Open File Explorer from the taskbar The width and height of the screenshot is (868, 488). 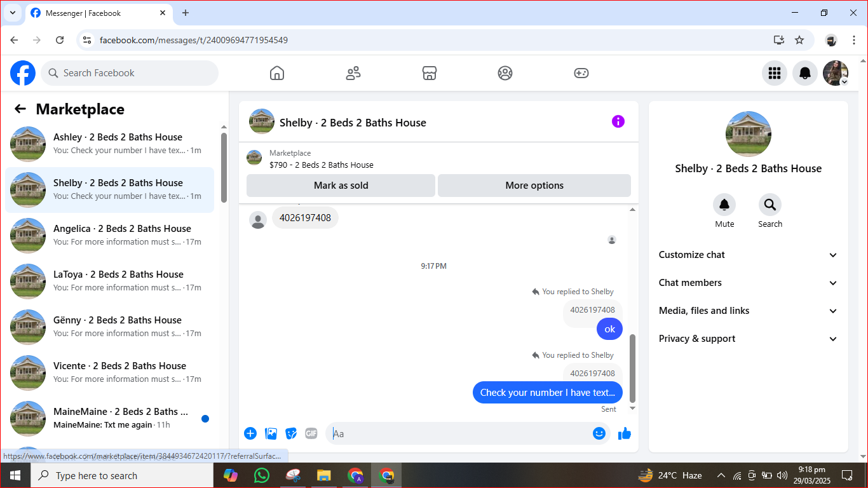(324, 475)
